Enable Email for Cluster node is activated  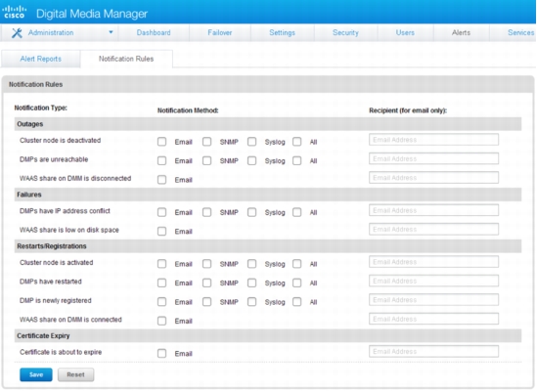click(x=161, y=264)
